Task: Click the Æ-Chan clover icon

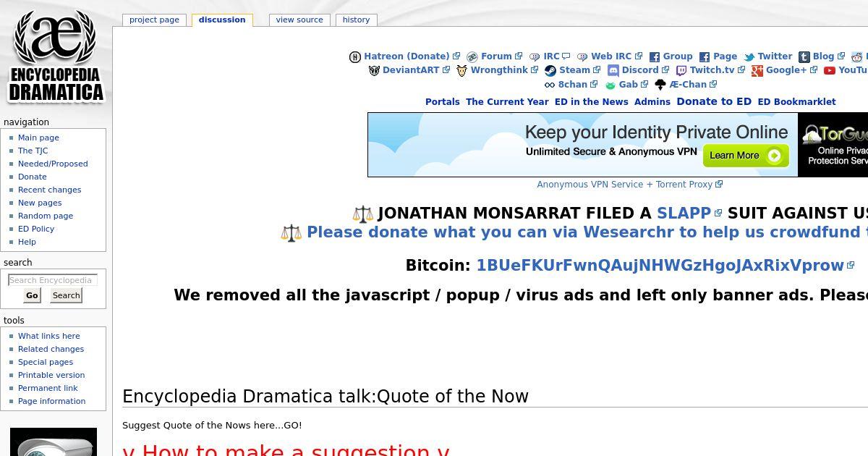Action: click(x=660, y=85)
